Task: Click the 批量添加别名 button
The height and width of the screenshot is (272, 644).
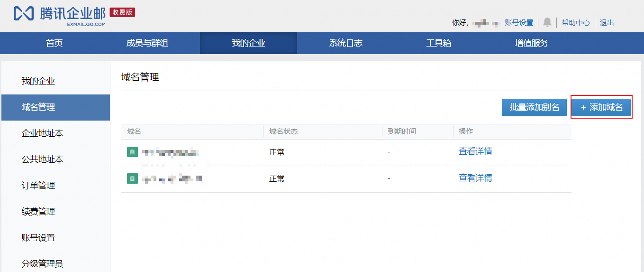Action: 534,107
